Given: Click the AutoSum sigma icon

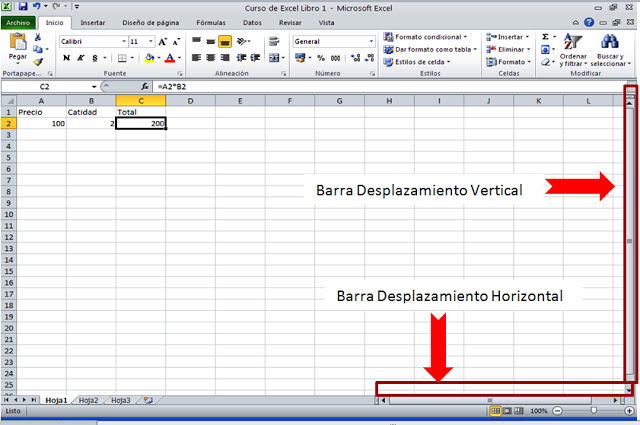Looking at the screenshot, I should [546, 36].
